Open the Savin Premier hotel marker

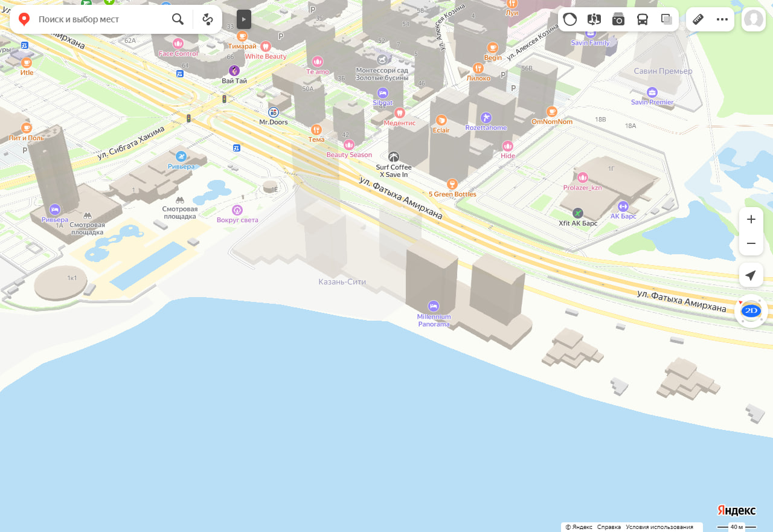[x=652, y=92]
